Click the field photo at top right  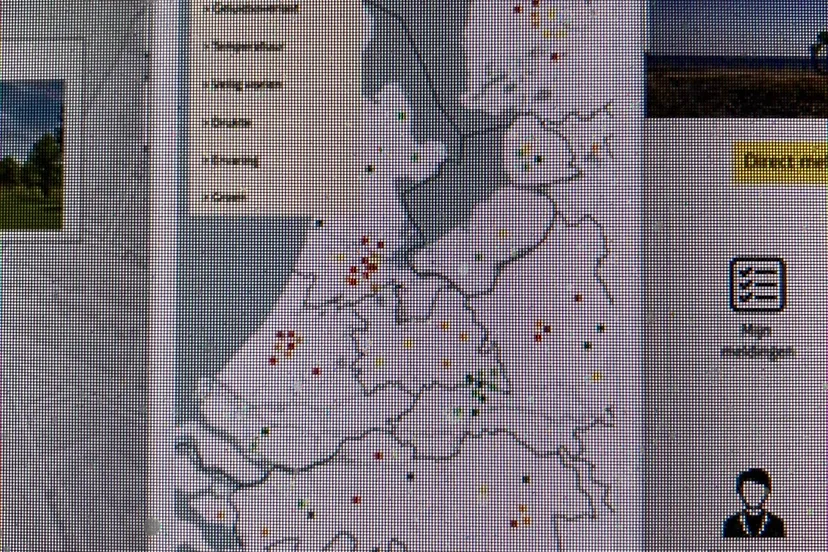[737, 58]
